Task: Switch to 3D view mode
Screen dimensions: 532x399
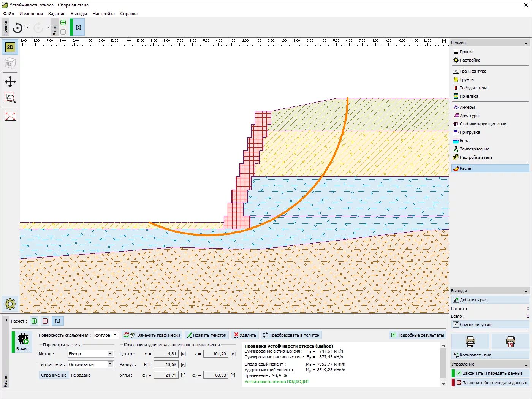Action: click(x=10, y=64)
